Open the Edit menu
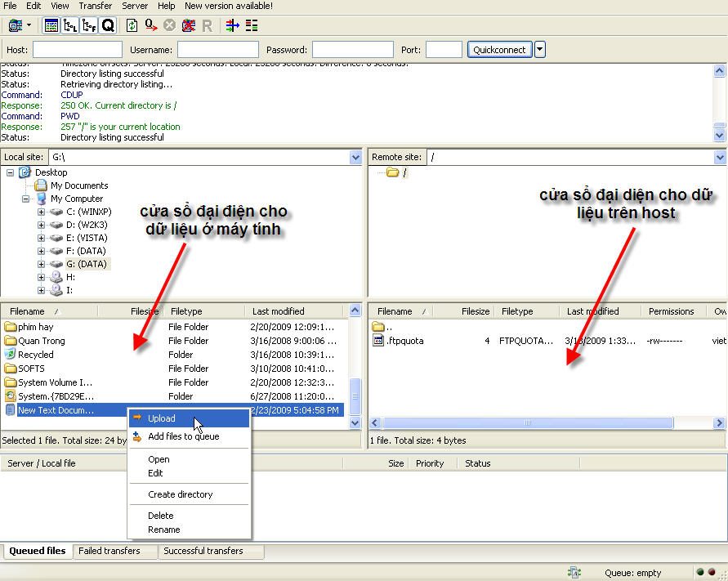 pos(33,6)
